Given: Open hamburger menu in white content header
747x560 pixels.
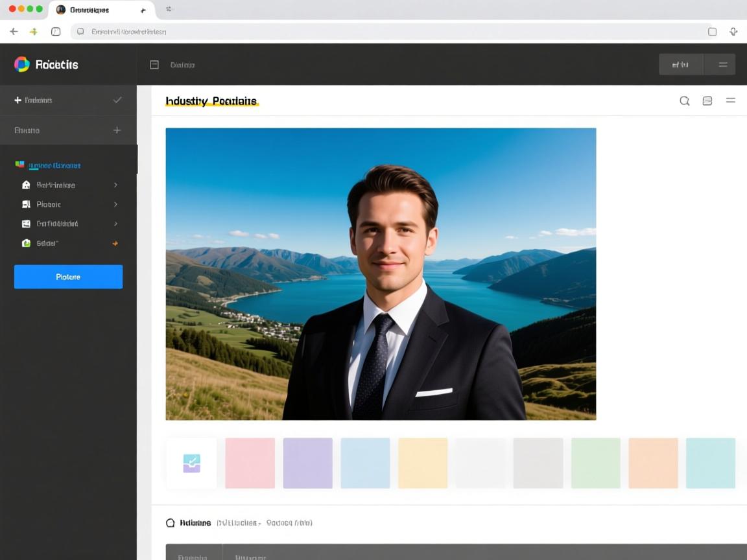Looking at the screenshot, I should click(x=731, y=100).
